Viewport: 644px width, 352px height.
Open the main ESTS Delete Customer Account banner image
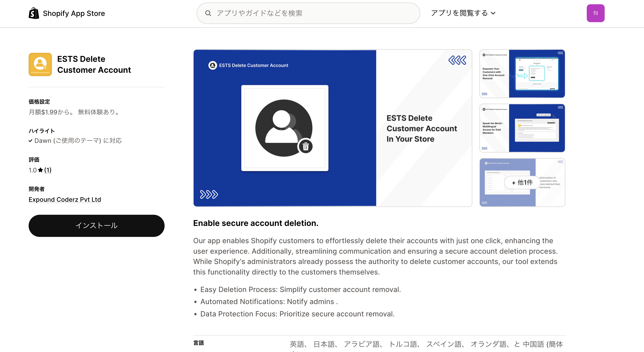pos(333,128)
